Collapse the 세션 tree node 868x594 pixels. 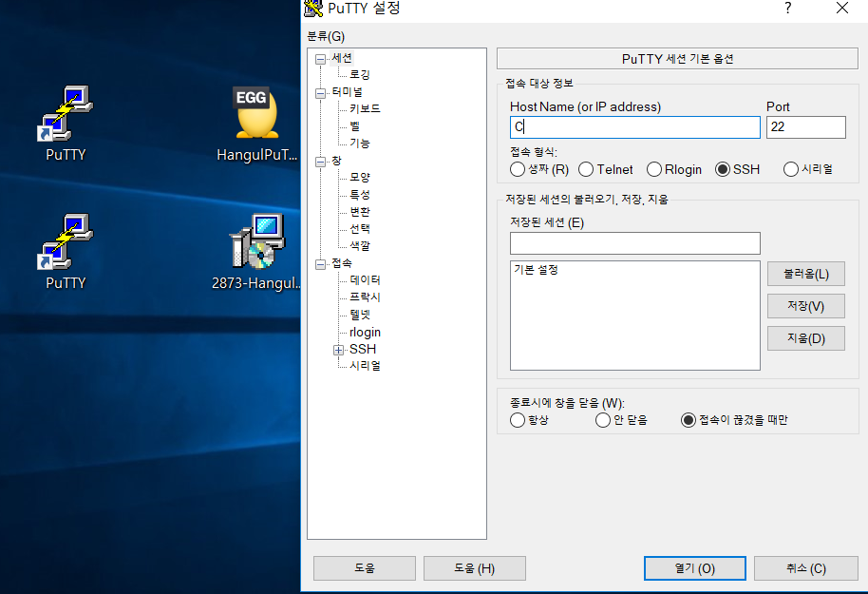pyautogui.click(x=321, y=59)
